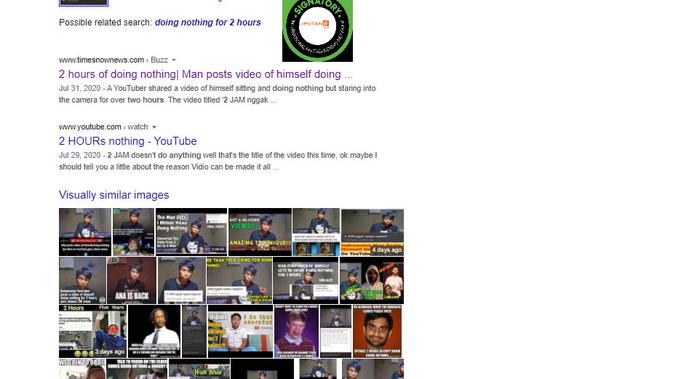Expand dropdown arrow beside youtube.com watch
This screenshot has height=379, width=673.
(154, 127)
